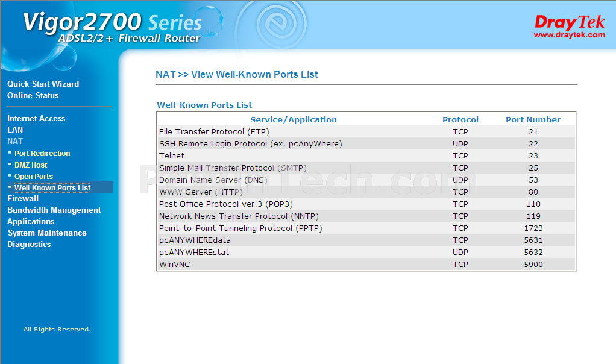Click the TCP protocol cell for HTTP
The width and height of the screenshot is (616, 364).
[x=460, y=192]
